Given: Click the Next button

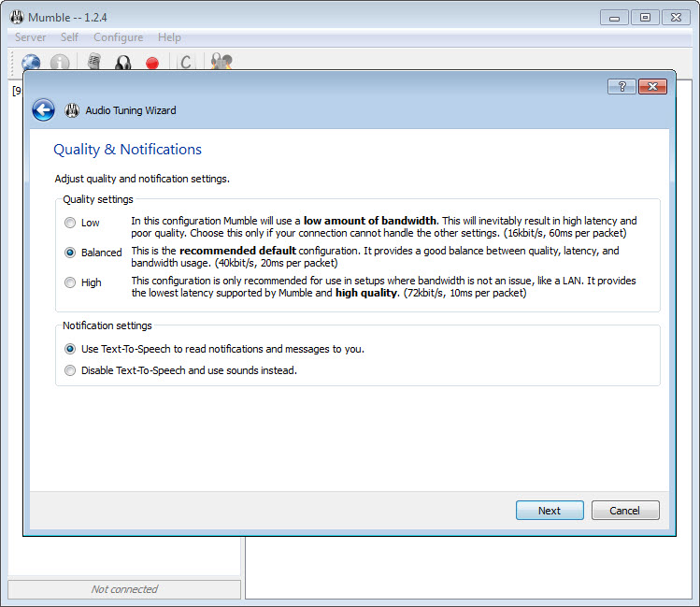Looking at the screenshot, I should tap(550, 510).
